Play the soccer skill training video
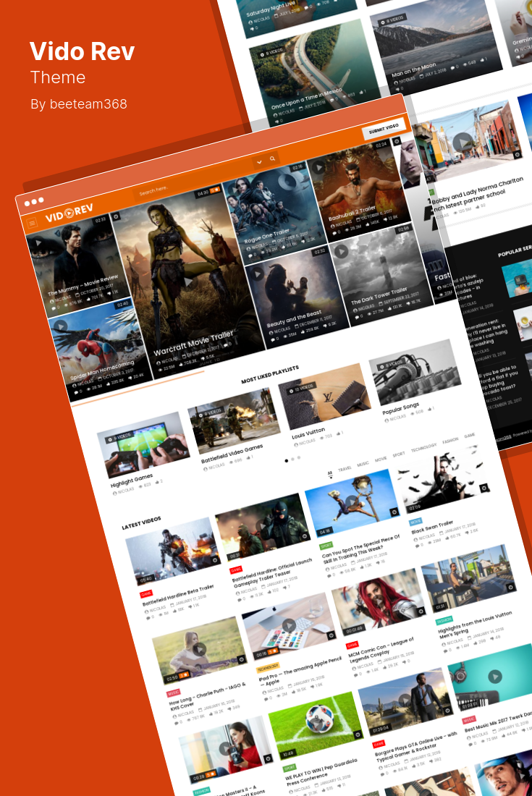The width and height of the screenshot is (532, 796). click(351, 503)
